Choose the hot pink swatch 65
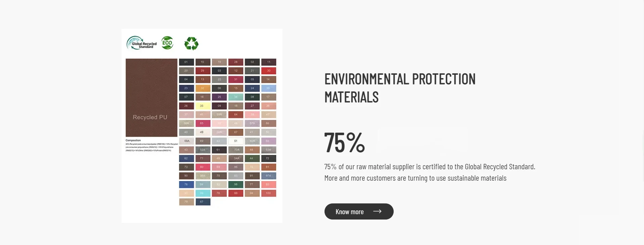 (x=203, y=123)
